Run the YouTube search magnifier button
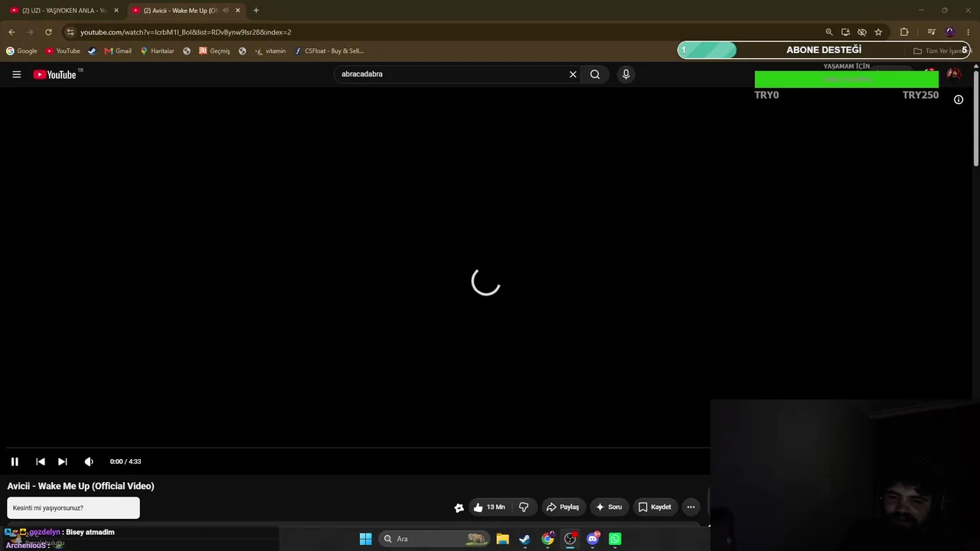980x551 pixels. (x=595, y=74)
